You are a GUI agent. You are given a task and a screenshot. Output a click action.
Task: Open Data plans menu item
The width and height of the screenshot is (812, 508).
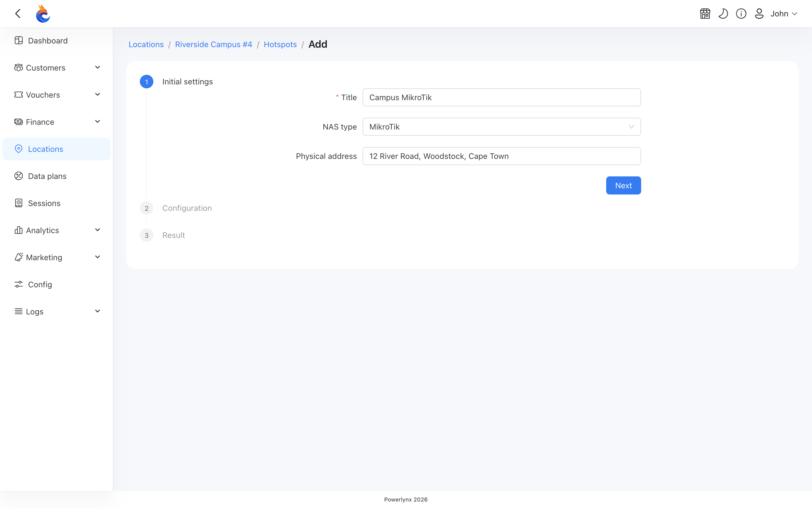point(56,176)
